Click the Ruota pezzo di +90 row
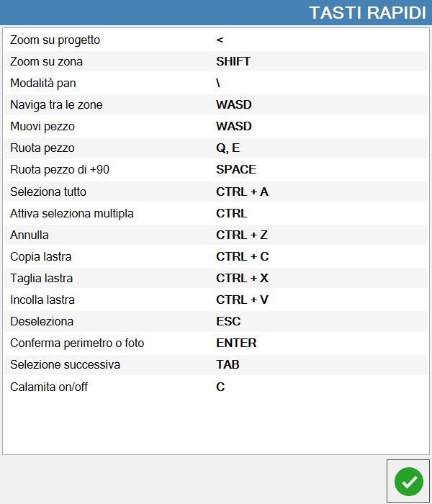 216,169
